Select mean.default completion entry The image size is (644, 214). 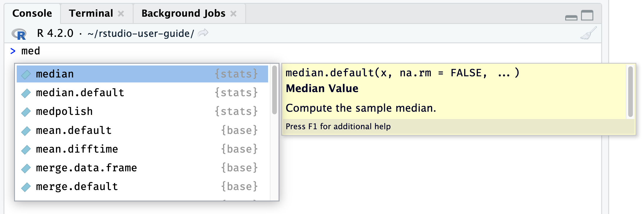click(74, 130)
